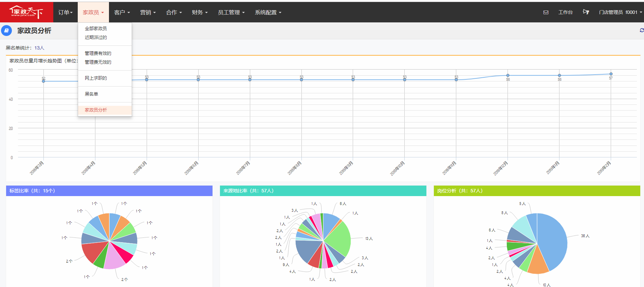Open the 订单 dropdown menu
Screen dimensions: 644x287
point(65,13)
